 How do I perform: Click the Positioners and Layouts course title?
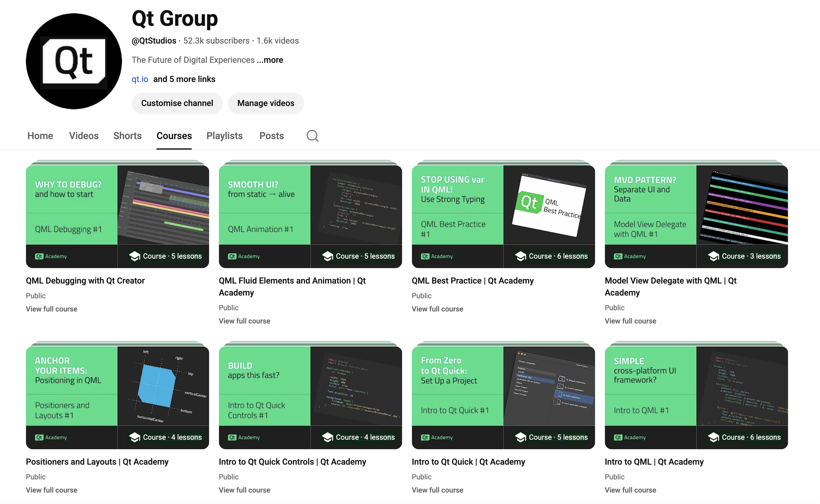[97, 462]
